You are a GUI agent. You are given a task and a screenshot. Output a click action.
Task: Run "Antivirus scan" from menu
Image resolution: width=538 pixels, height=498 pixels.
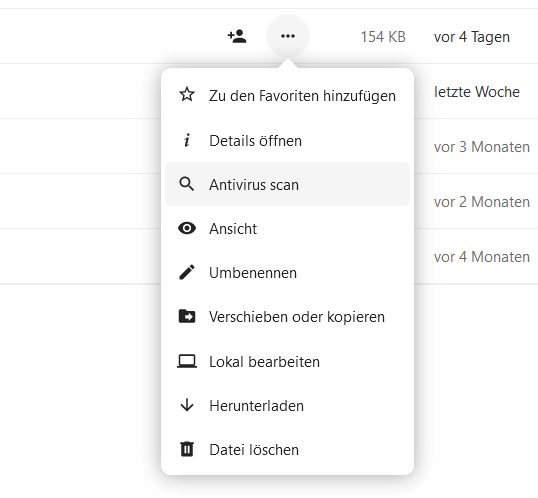288,184
